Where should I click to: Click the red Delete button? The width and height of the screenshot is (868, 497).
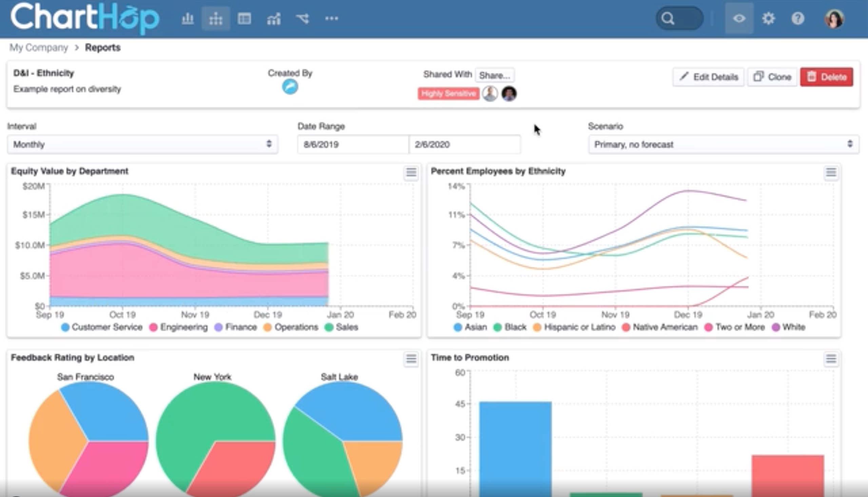tap(826, 77)
